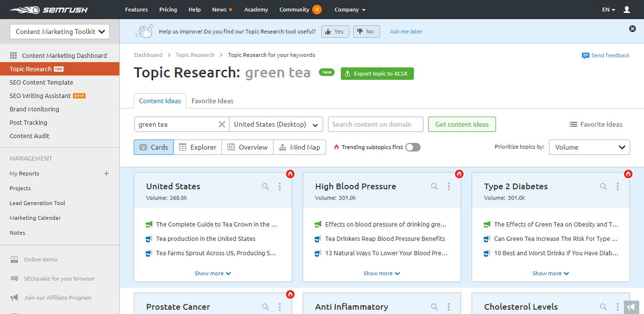Image resolution: width=644 pixels, height=314 pixels.
Task: Open SEO Writing Assistant
Action: tap(40, 96)
